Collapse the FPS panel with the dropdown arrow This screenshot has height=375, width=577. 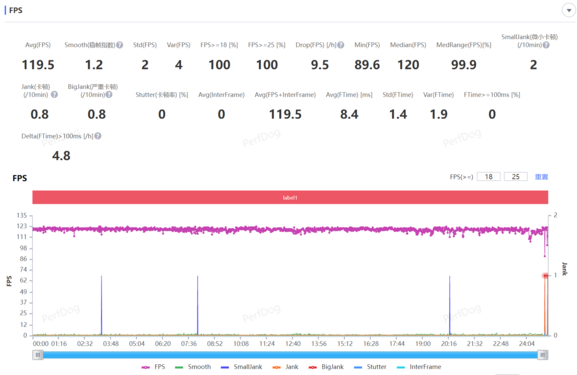click(569, 10)
